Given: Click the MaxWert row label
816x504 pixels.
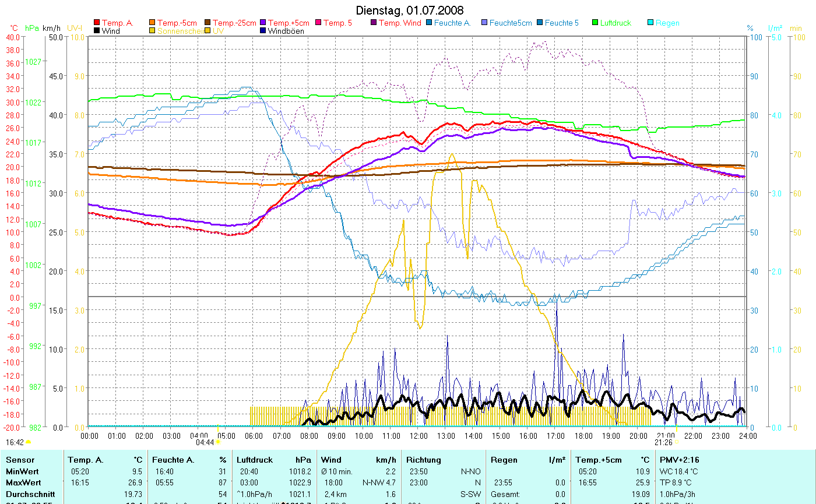Looking at the screenshot, I should (x=23, y=471).
